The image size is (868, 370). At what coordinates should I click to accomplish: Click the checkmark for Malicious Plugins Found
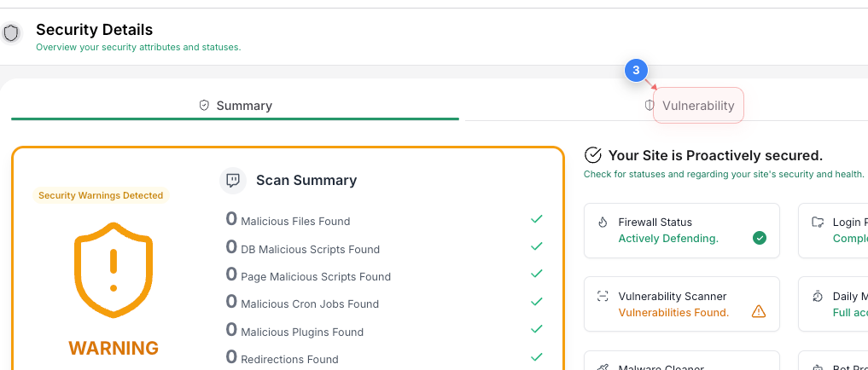point(536,329)
